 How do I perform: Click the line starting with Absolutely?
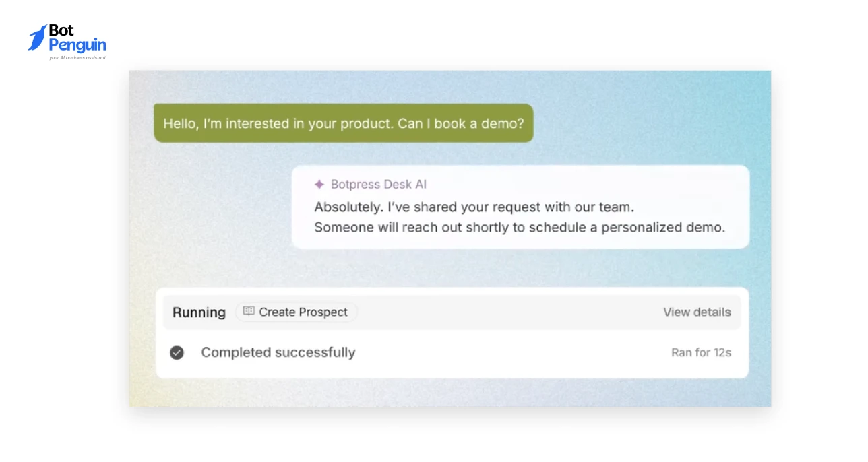(474, 207)
